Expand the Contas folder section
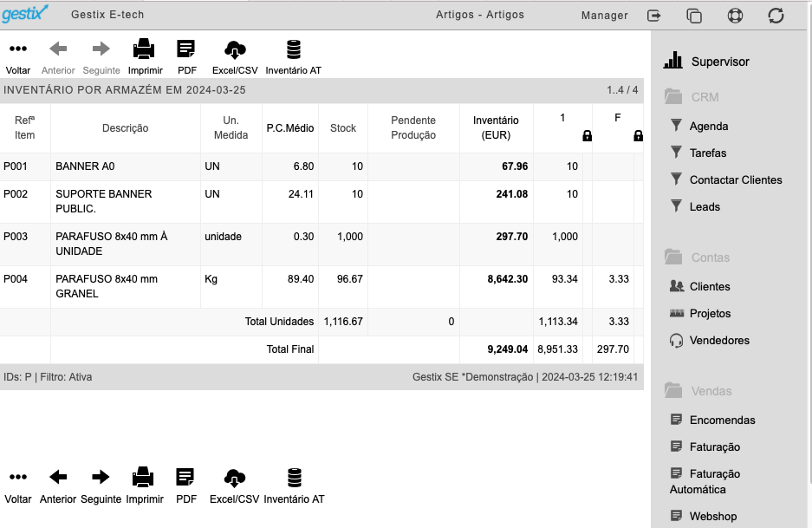 (x=697, y=257)
